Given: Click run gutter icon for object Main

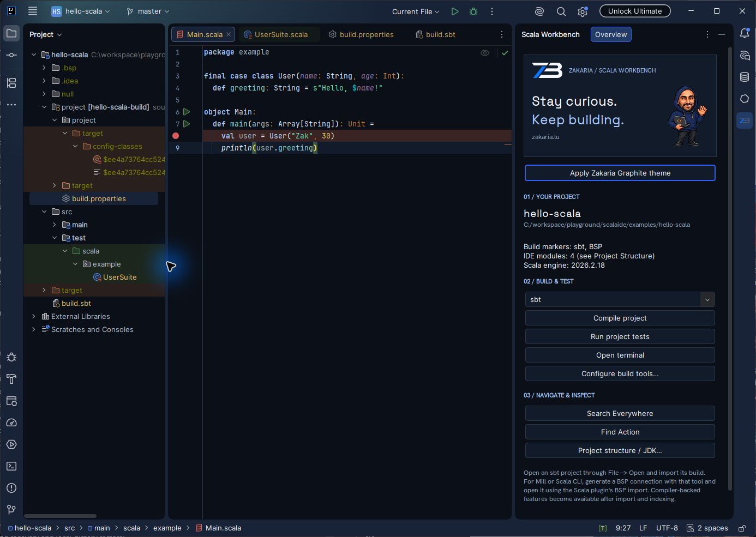Looking at the screenshot, I should point(187,112).
